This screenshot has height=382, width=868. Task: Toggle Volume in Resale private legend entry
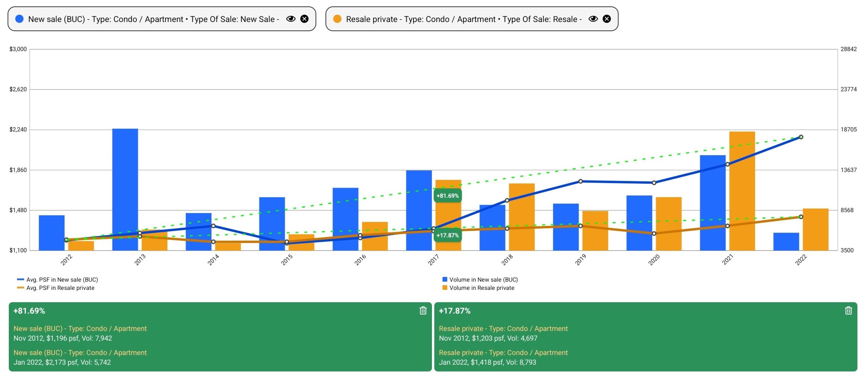481,288
